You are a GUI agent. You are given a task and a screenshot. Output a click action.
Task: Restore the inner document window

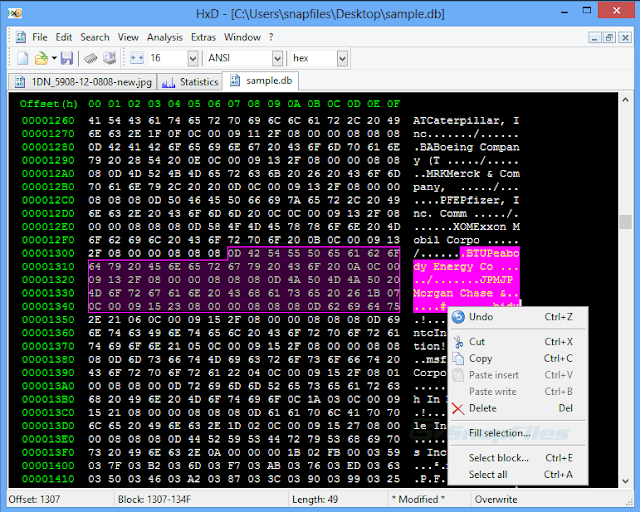(x=609, y=38)
